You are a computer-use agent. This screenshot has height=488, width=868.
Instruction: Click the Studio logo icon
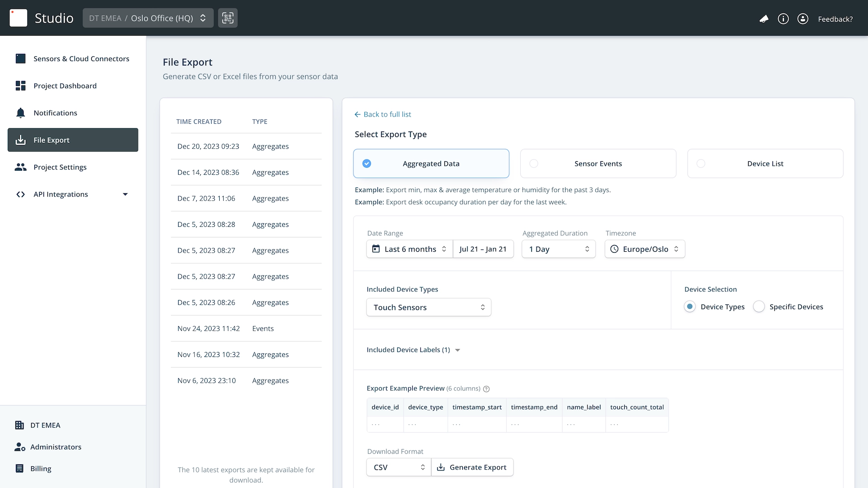pyautogui.click(x=19, y=18)
